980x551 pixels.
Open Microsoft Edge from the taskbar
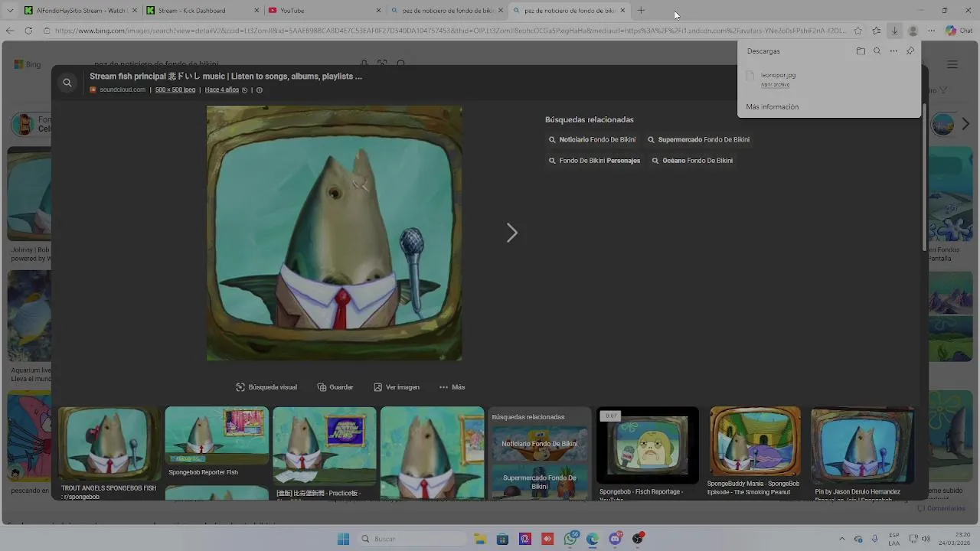[x=593, y=539]
